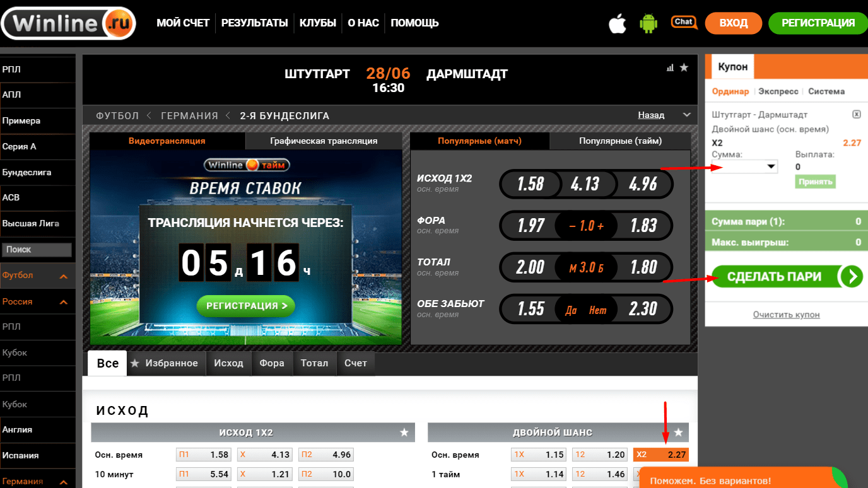
Task: Click the Winline.ru logo
Action: (68, 23)
